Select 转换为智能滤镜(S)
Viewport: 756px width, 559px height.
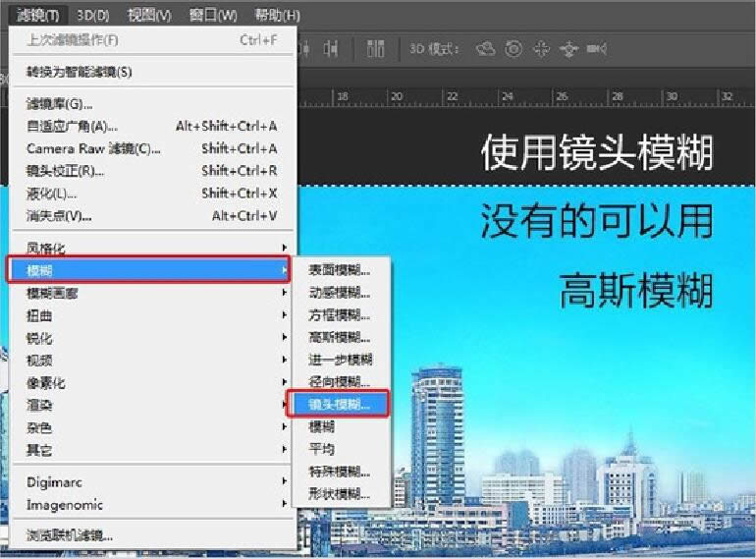[x=79, y=72]
